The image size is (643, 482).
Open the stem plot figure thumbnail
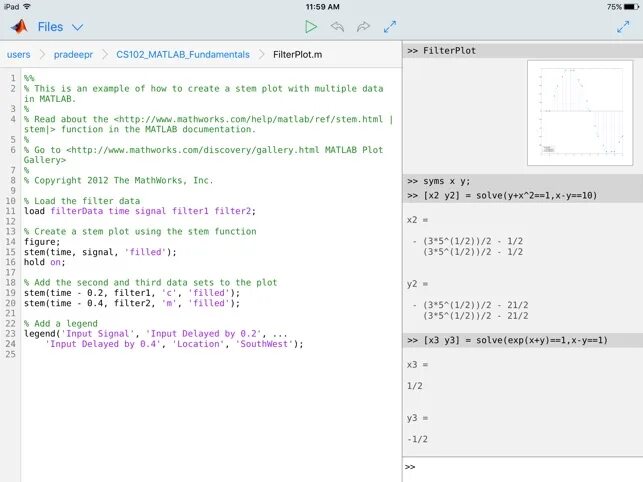(580, 113)
